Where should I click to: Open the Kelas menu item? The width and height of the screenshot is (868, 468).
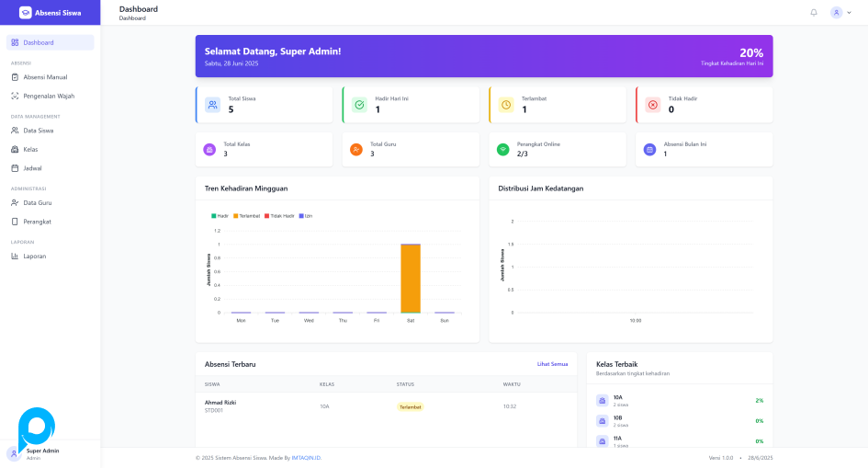(x=30, y=149)
